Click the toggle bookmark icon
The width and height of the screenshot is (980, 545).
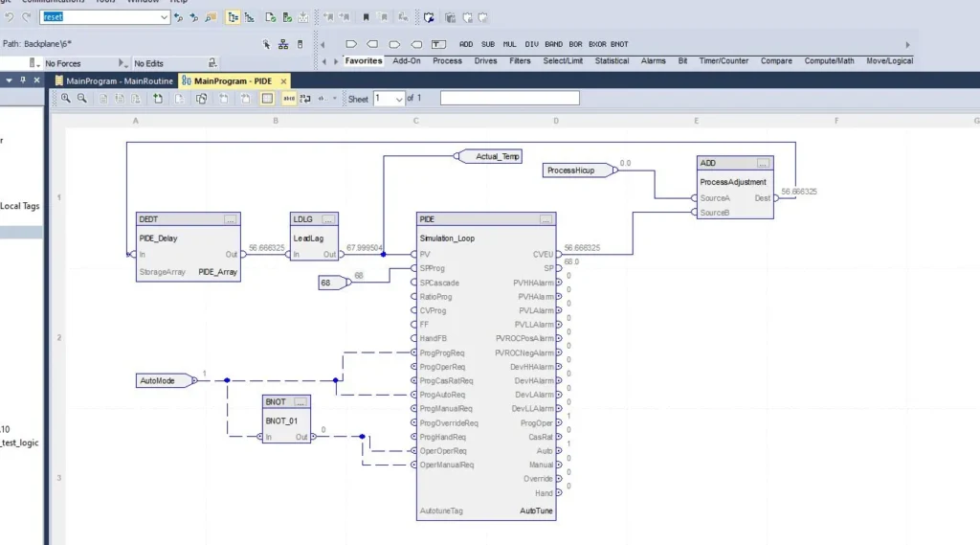tap(367, 17)
